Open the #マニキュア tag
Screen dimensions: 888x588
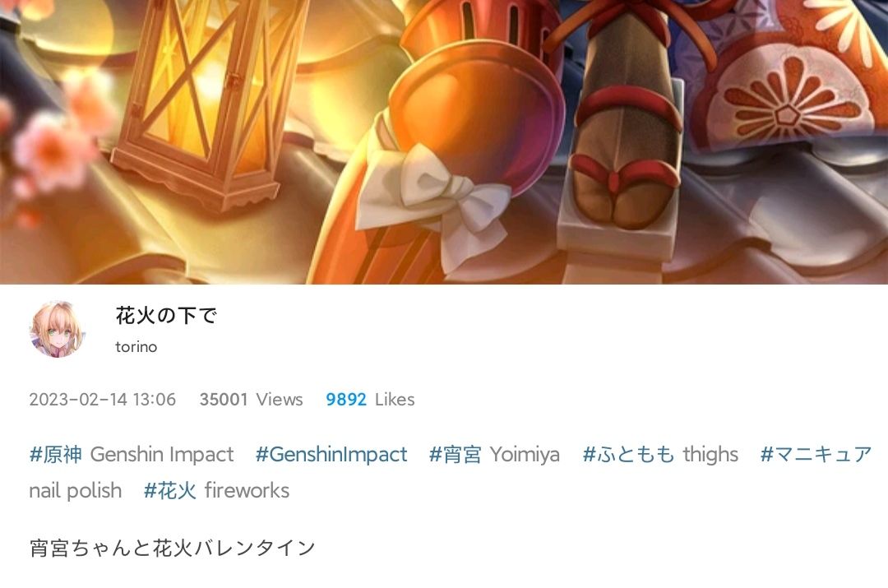816,454
